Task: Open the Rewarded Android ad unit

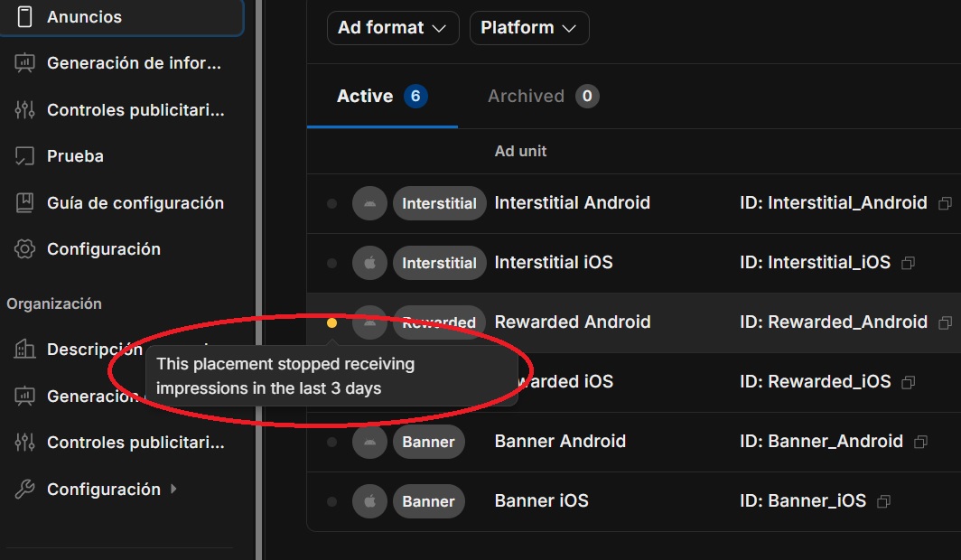Action: [573, 322]
